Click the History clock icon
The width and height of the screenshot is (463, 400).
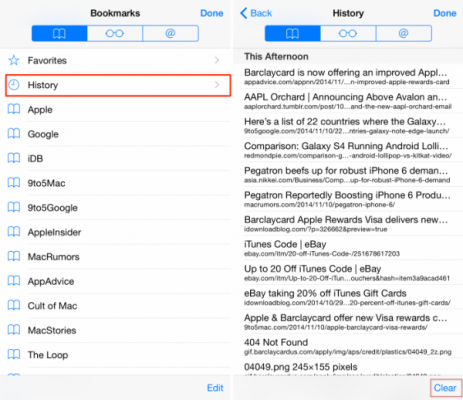tap(14, 85)
